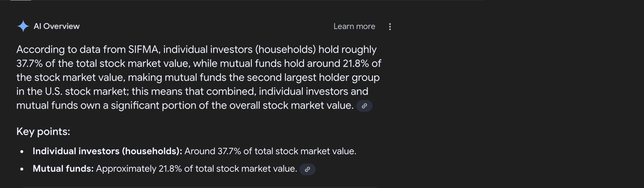Open source link chip after summary paragraph
This screenshot has width=644, height=188.
tap(364, 106)
